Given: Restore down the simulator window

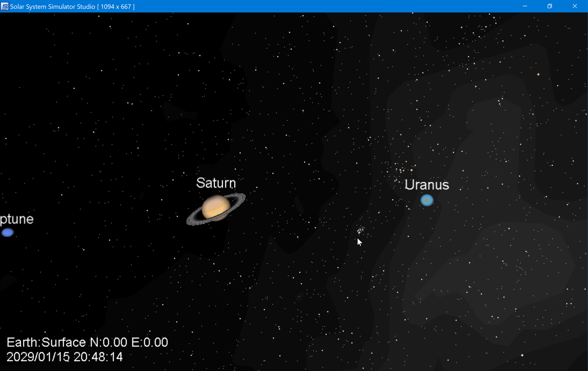Looking at the screenshot, I should pyautogui.click(x=550, y=6).
